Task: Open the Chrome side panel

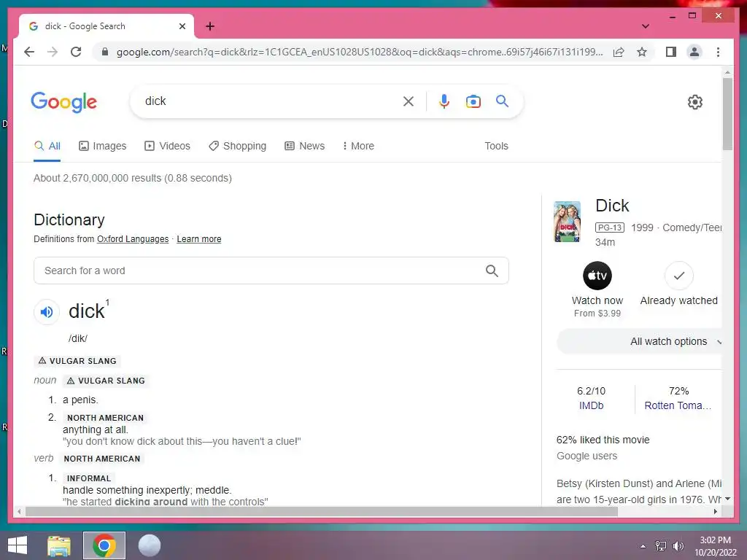Action: pyautogui.click(x=671, y=52)
